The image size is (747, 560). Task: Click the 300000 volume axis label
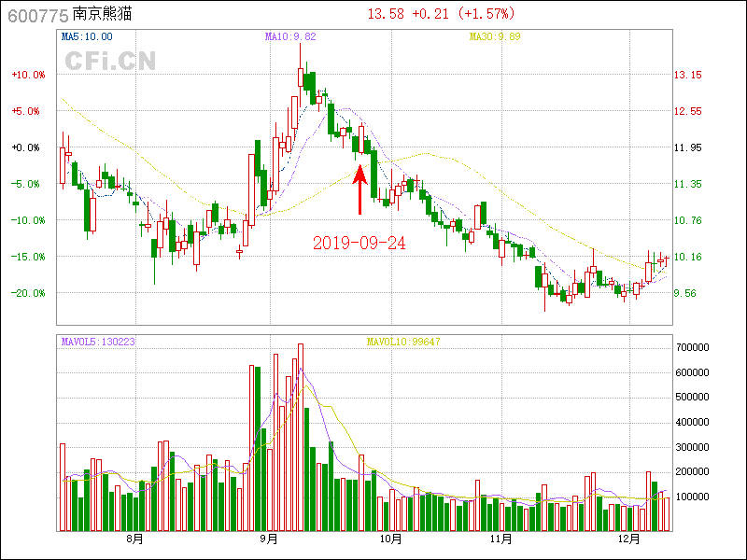click(692, 447)
